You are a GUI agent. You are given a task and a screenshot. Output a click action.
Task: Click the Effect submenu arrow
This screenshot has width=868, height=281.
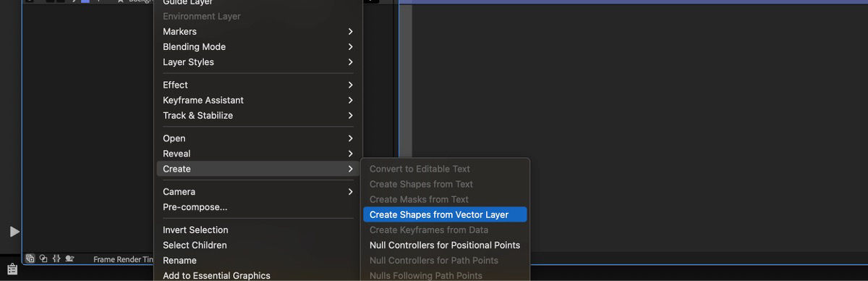pos(350,85)
